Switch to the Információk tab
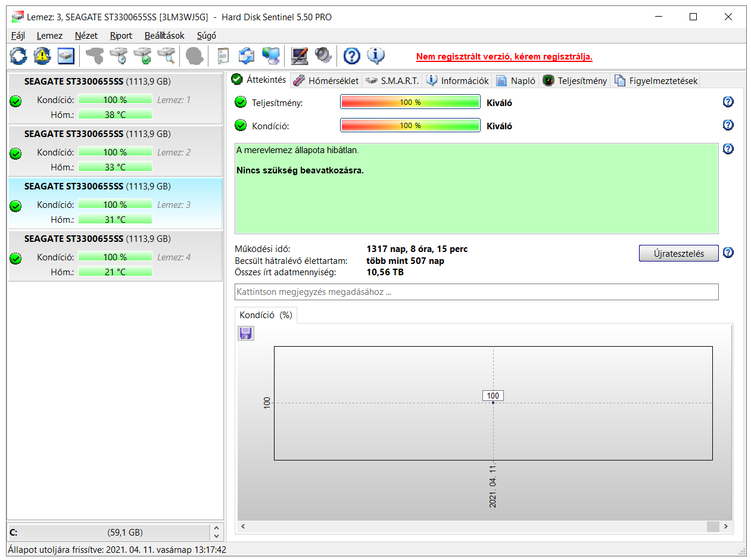Viewport: 751px width, 560px height. [x=457, y=80]
